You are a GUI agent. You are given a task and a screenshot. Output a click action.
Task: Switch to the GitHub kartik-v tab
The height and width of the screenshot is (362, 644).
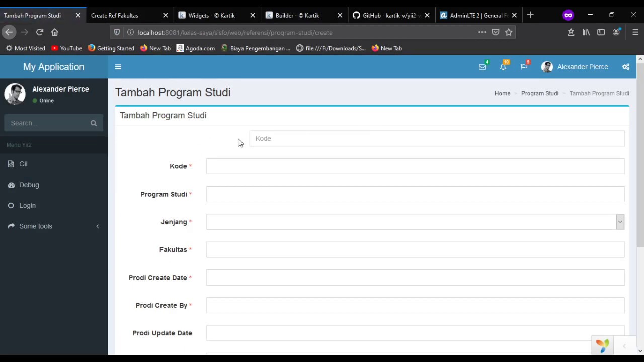(391, 15)
